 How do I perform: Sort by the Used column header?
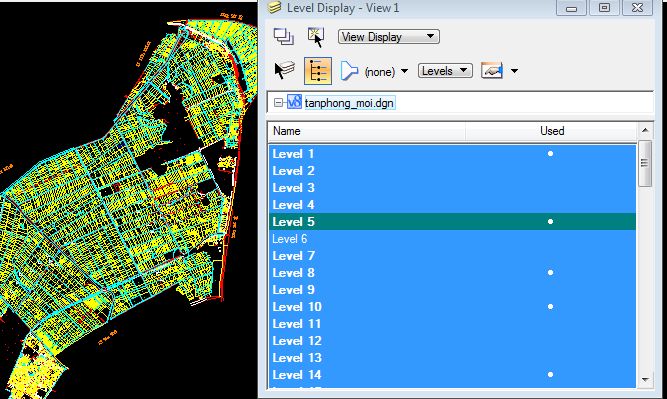[x=551, y=131]
